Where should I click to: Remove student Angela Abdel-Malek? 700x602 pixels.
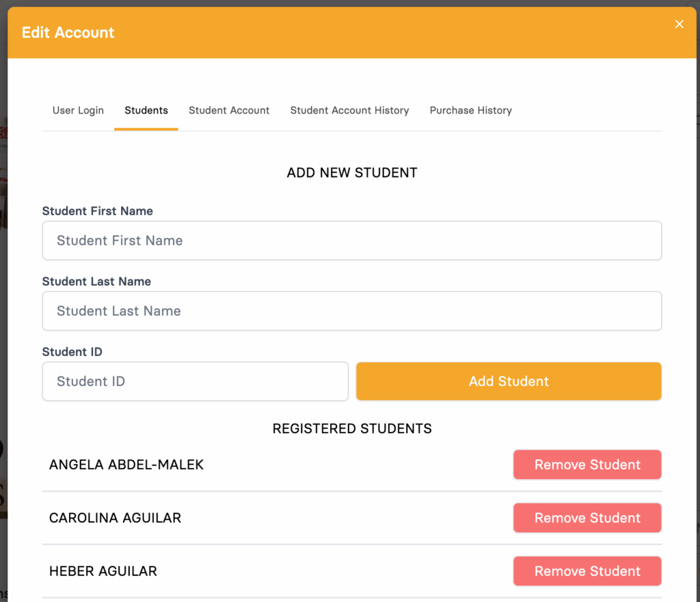click(x=587, y=465)
